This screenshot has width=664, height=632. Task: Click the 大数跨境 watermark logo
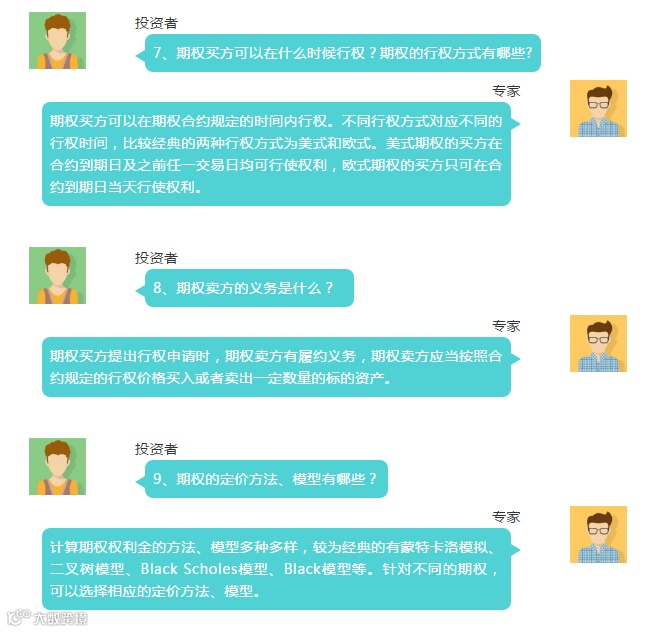(19, 617)
